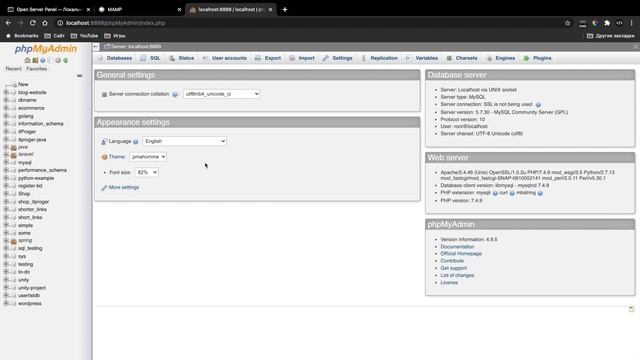
Task: Click the Contribute link
Action: click(452, 261)
